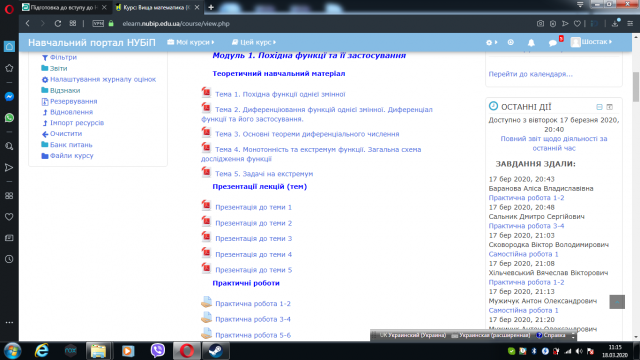Open Презентація до теми 1 link
Image resolution: width=640 pixels, height=360 pixels.
[253, 207]
